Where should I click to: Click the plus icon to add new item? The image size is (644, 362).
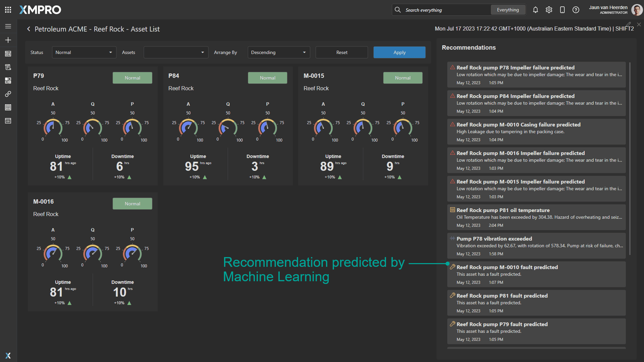click(8, 40)
